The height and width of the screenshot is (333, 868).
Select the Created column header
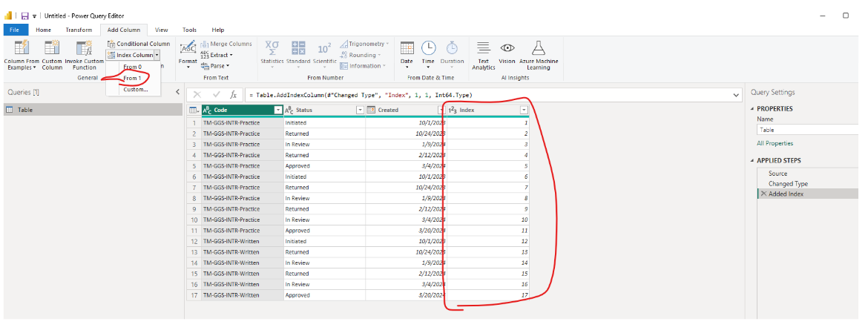(x=407, y=110)
